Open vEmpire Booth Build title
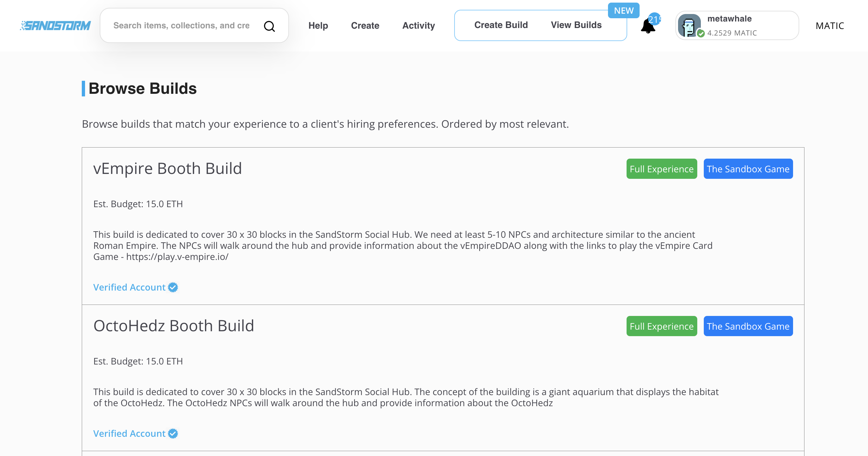This screenshot has width=868, height=456. (167, 168)
